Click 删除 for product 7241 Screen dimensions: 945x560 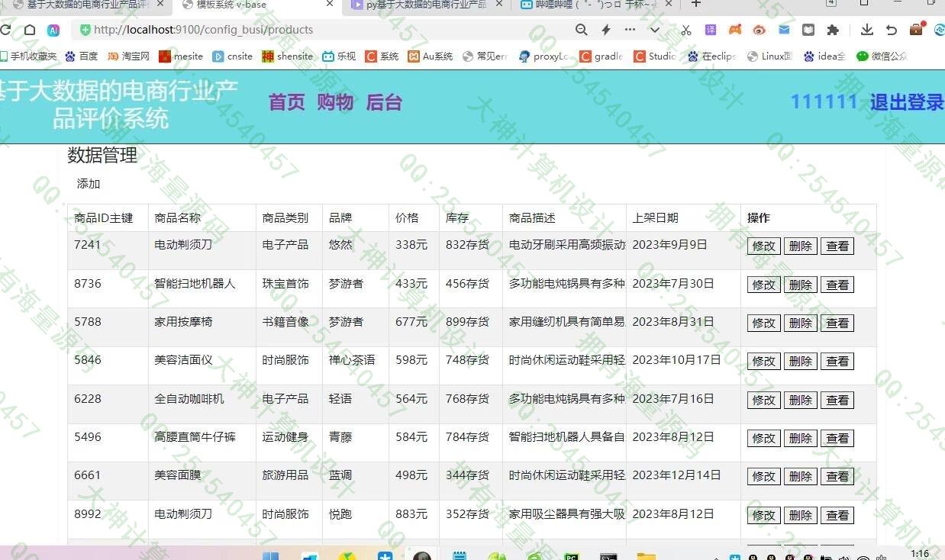(800, 246)
